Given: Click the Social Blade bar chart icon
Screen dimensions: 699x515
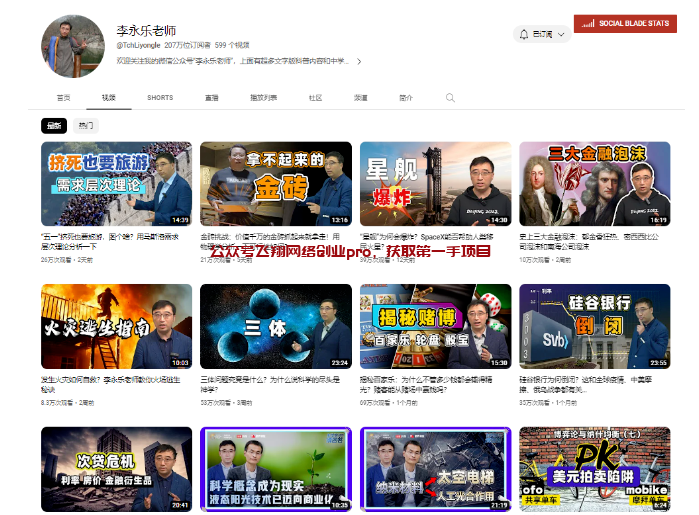Looking at the screenshot, I should [x=589, y=23].
